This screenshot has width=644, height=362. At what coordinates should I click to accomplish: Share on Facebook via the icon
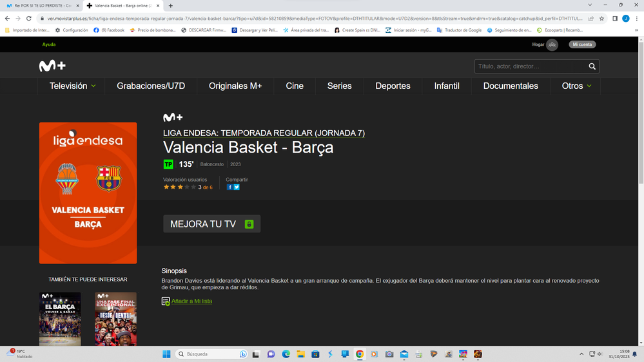[229, 187]
